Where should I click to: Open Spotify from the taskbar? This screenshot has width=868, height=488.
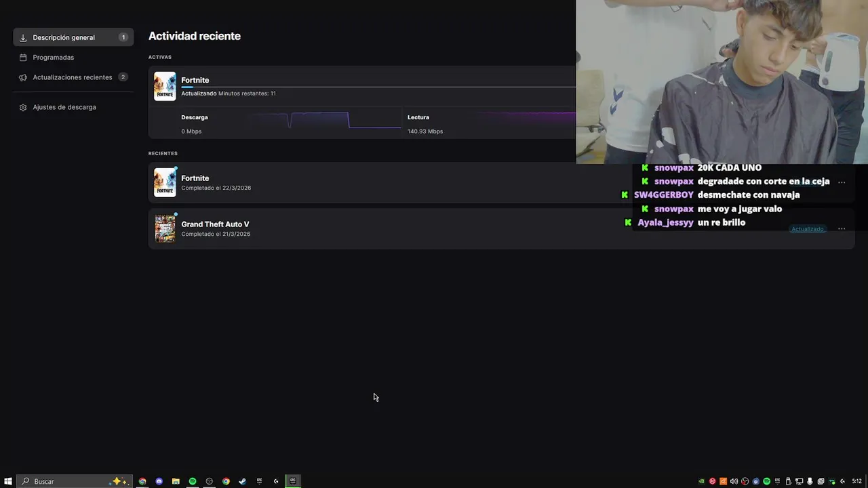point(193,481)
